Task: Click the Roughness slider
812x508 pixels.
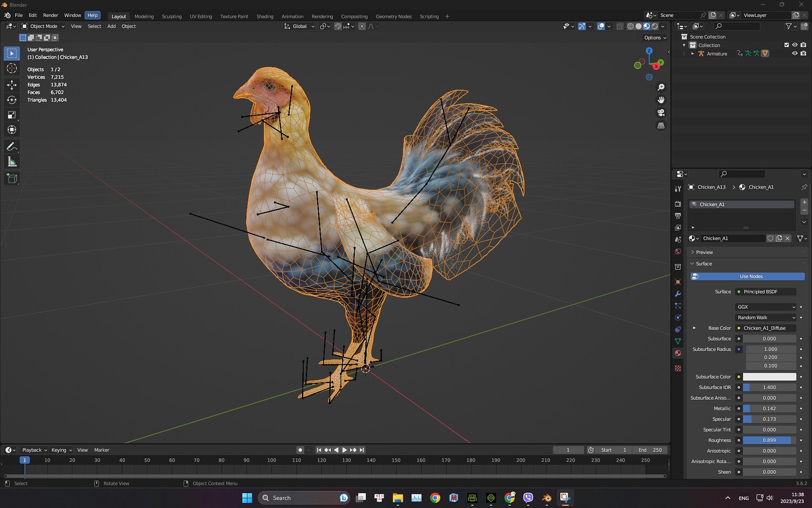Action: [769, 440]
